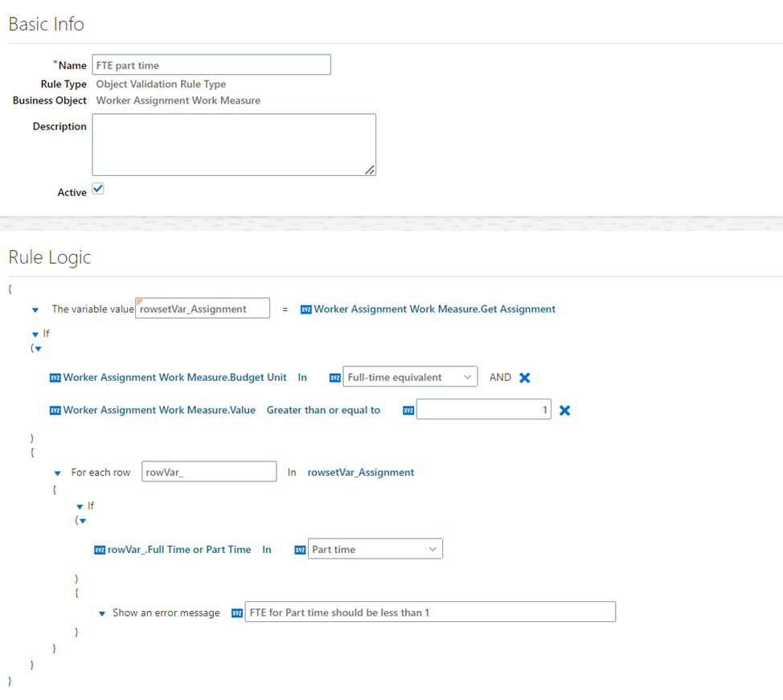
Task: Collapse the For each row block
Action: pos(57,473)
